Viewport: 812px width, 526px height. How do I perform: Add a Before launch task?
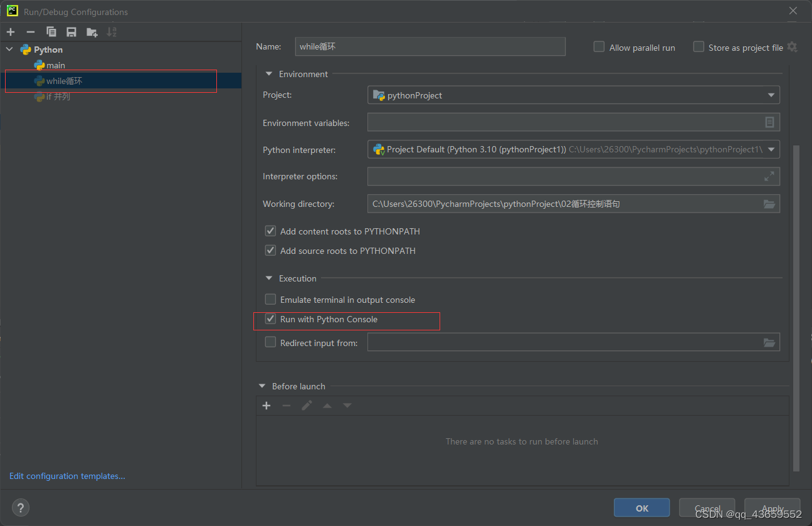pyautogui.click(x=266, y=406)
